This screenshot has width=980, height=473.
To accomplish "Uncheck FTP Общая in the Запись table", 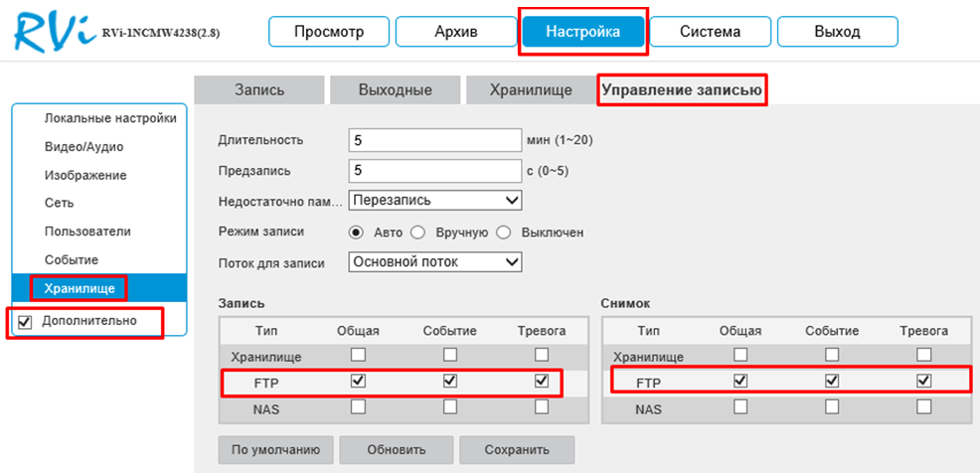I will coord(359,381).
